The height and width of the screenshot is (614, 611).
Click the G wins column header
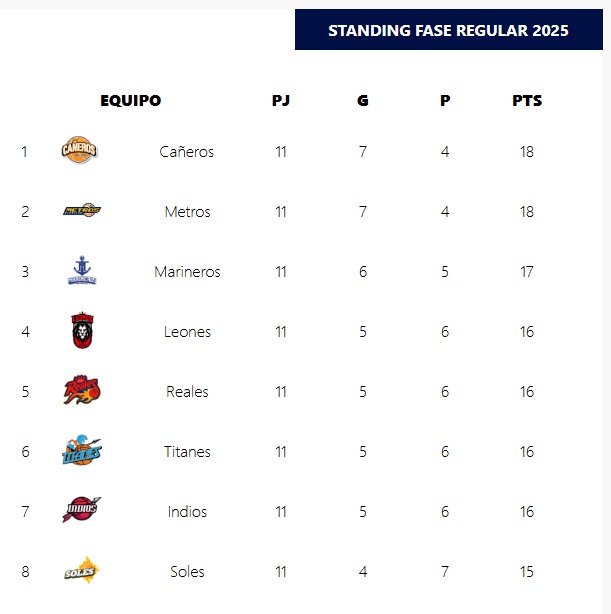pos(363,101)
